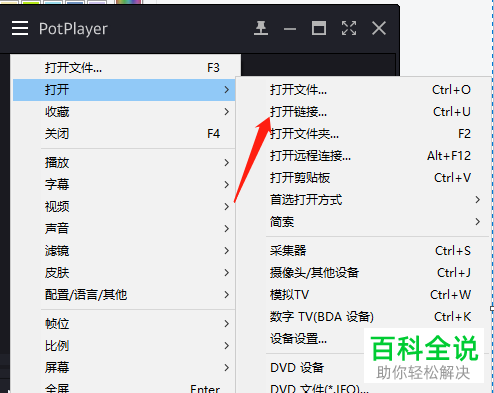Choose 打开远程连接... in submenu
The width and height of the screenshot is (494, 393).
click(363, 156)
